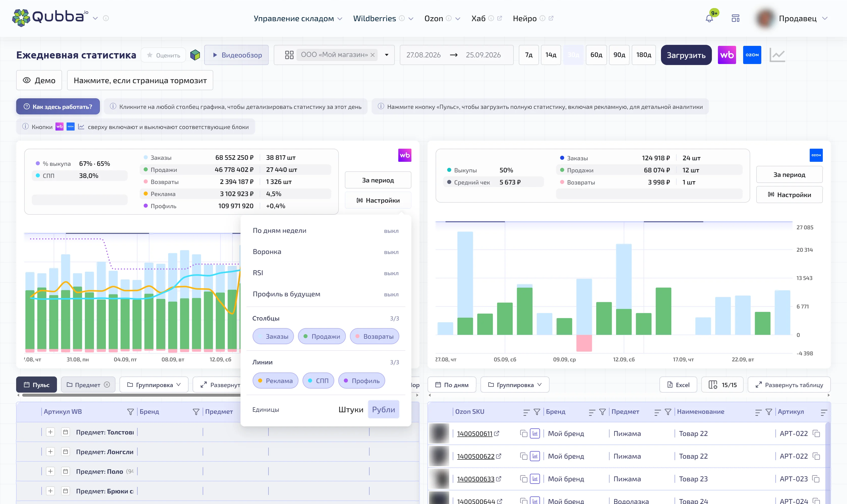Export Ozon table to Excel

678,385
